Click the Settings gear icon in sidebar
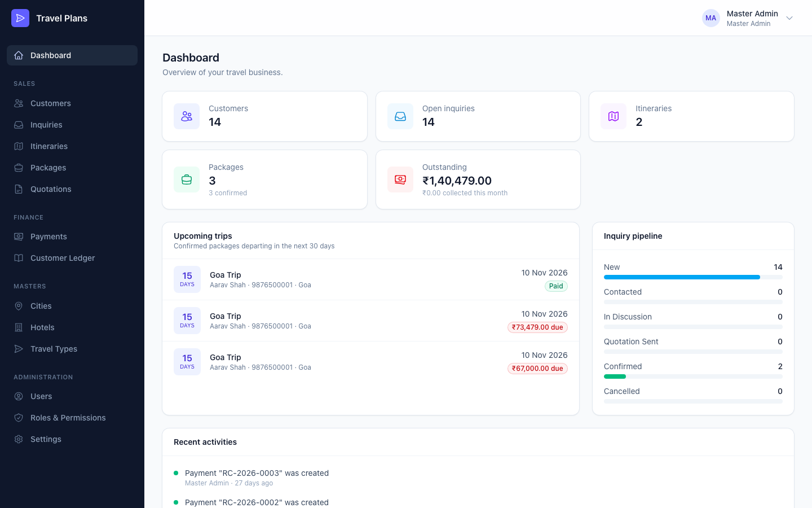 tap(19, 439)
